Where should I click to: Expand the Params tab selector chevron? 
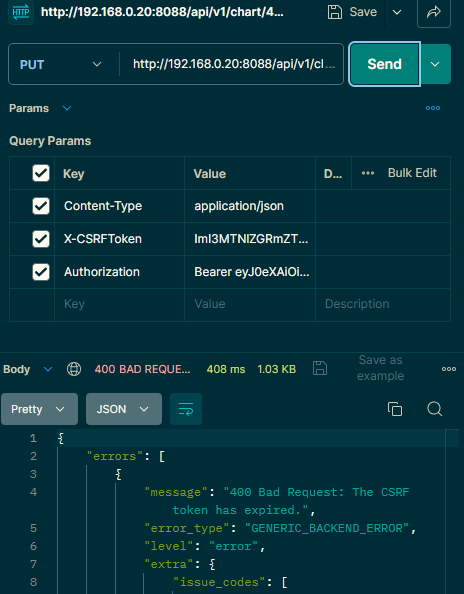(67, 108)
